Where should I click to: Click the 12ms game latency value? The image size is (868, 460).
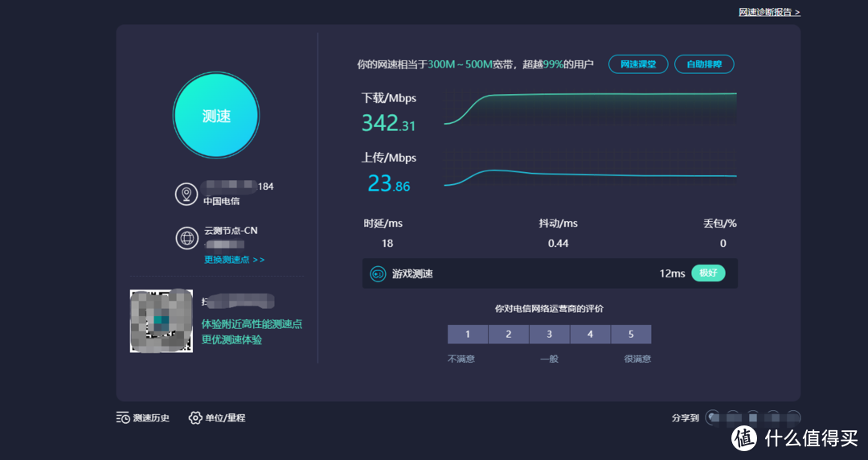coord(672,273)
